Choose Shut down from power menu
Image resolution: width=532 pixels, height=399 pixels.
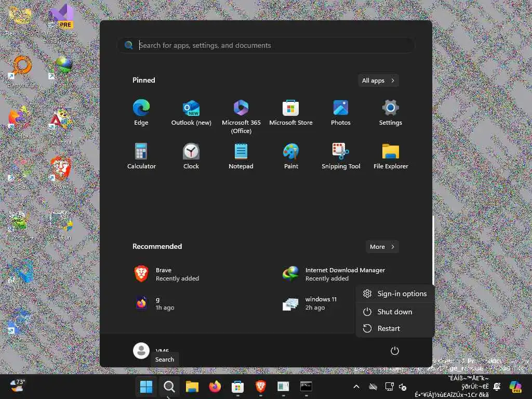[x=395, y=312]
